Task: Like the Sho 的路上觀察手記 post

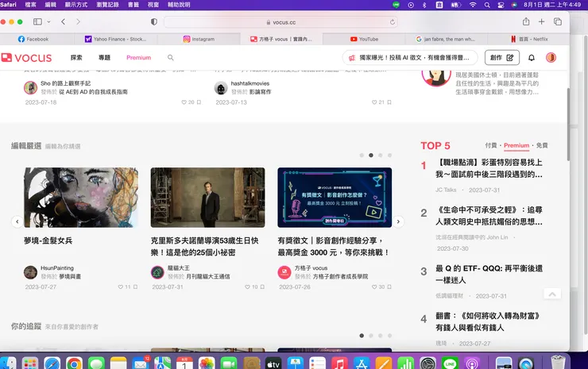Action: click(184, 102)
